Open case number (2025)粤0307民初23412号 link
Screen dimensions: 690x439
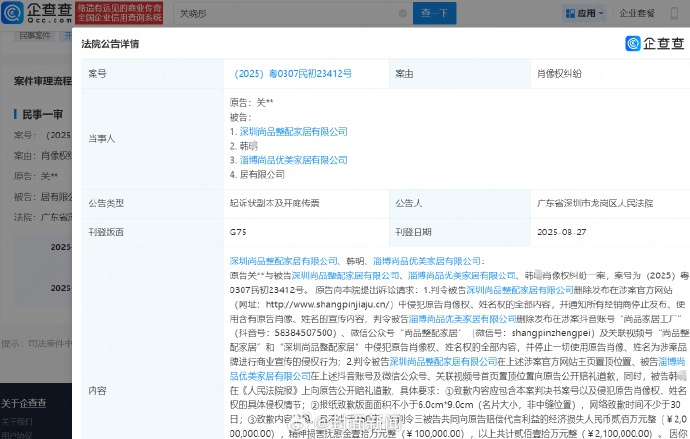click(x=293, y=73)
